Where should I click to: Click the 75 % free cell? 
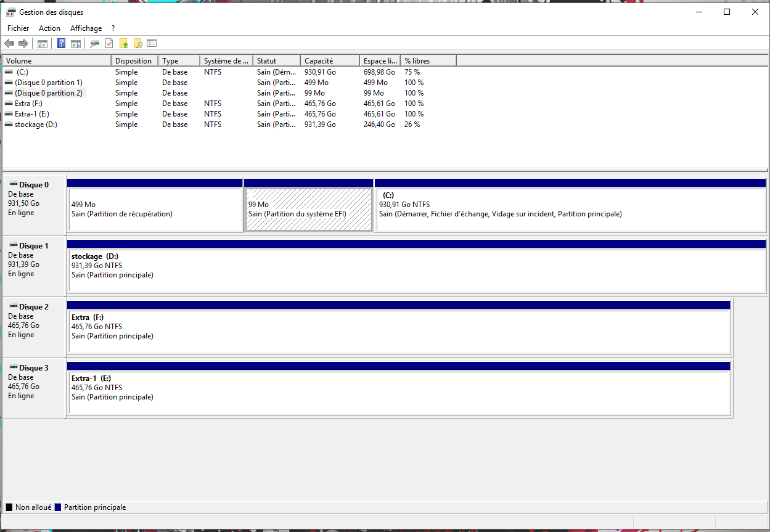(412, 72)
